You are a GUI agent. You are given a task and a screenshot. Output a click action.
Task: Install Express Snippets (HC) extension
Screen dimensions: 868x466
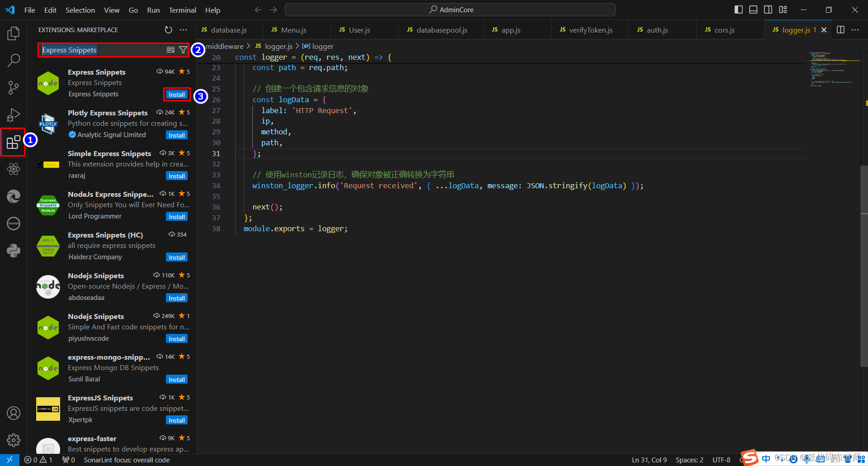click(x=177, y=257)
